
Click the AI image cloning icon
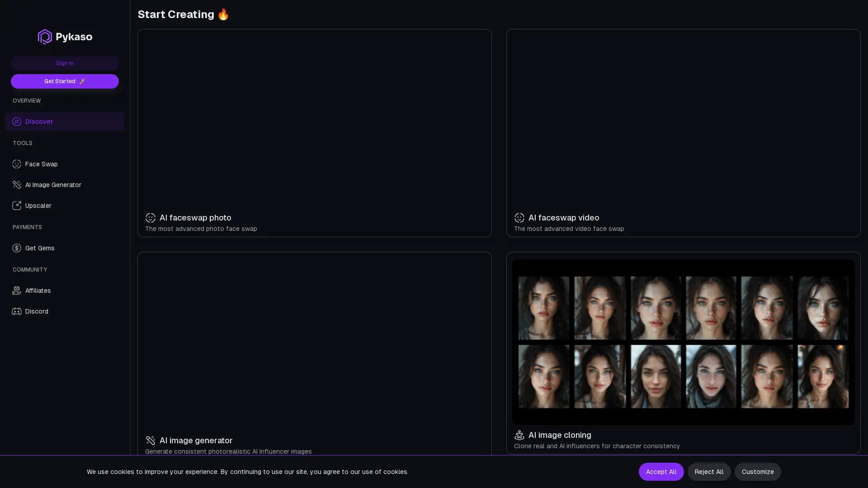pos(519,435)
